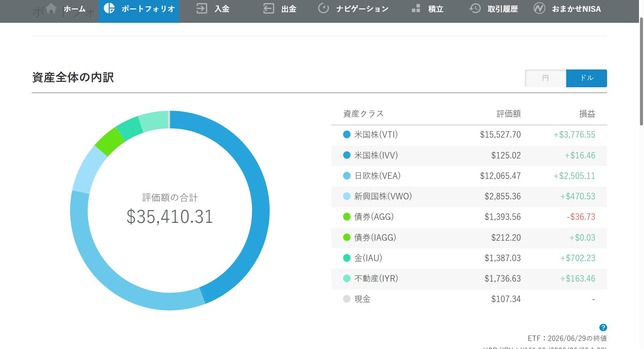The width and height of the screenshot is (644, 349).
Task: Click the home house icon
Action: [51, 8]
